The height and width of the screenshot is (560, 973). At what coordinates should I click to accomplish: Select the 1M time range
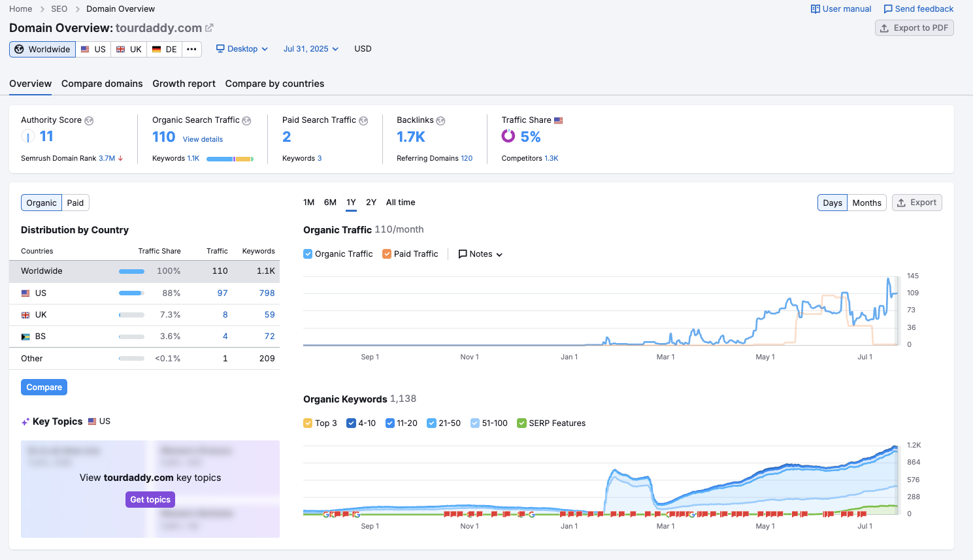[x=309, y=203]
